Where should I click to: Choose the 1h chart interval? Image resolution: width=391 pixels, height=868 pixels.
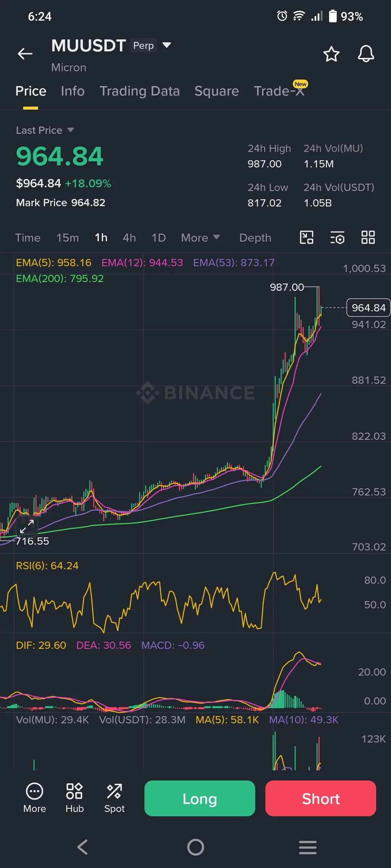(101, 238)
